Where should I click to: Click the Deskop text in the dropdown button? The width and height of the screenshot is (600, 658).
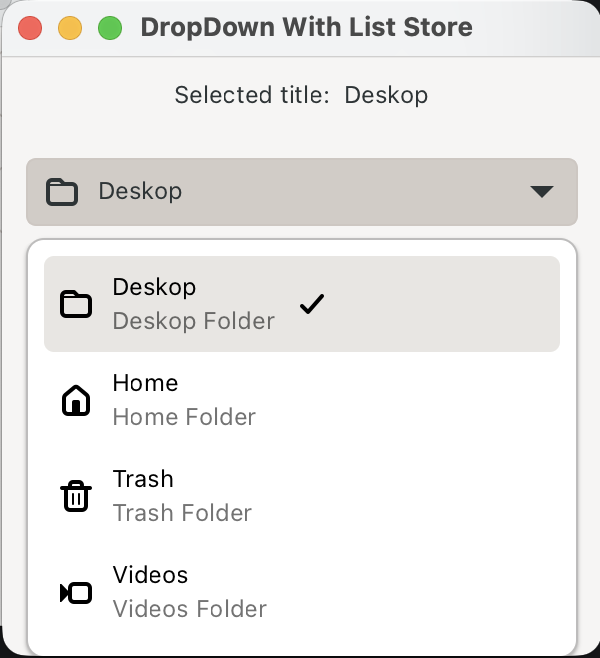pyautogui.click(x=140, y=191)
